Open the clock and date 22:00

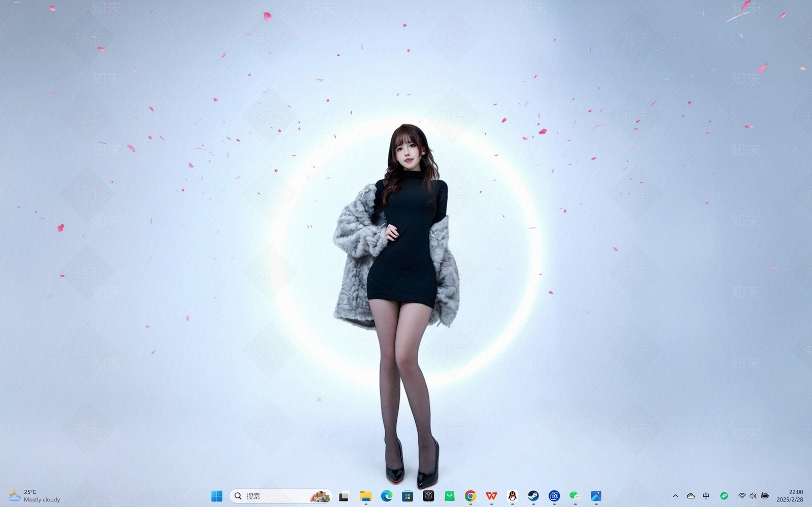click(790, 496)
